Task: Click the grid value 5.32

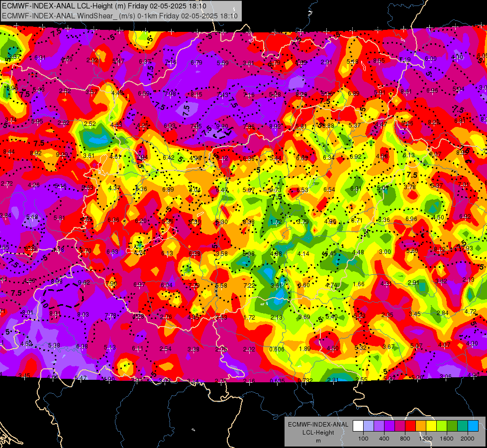Action: coord(361,347)
